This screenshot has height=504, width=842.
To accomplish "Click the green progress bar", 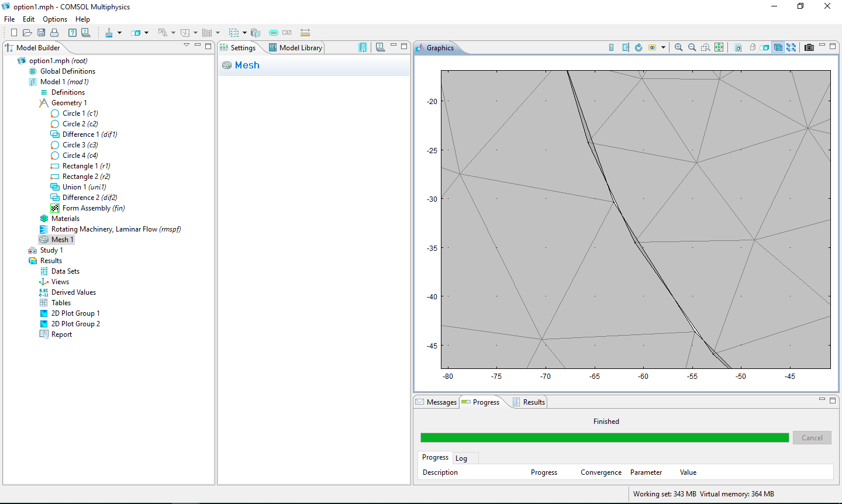I will click(605, 438).
